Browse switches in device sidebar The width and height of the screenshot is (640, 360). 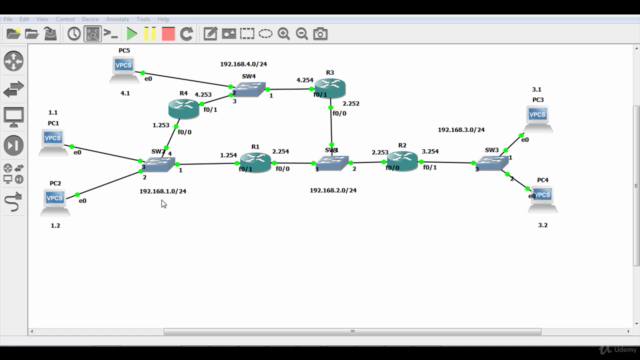pyautogui.click(x=13, y=89)
